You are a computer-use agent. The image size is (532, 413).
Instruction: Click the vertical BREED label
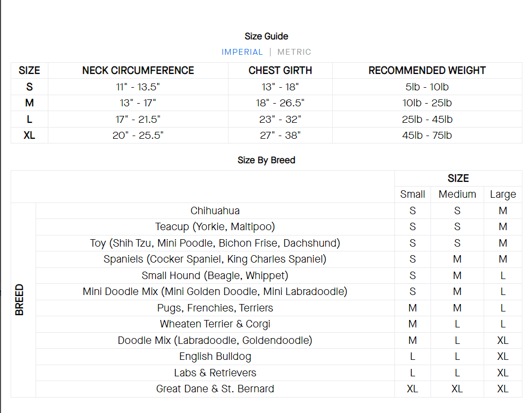coord(20,300)
